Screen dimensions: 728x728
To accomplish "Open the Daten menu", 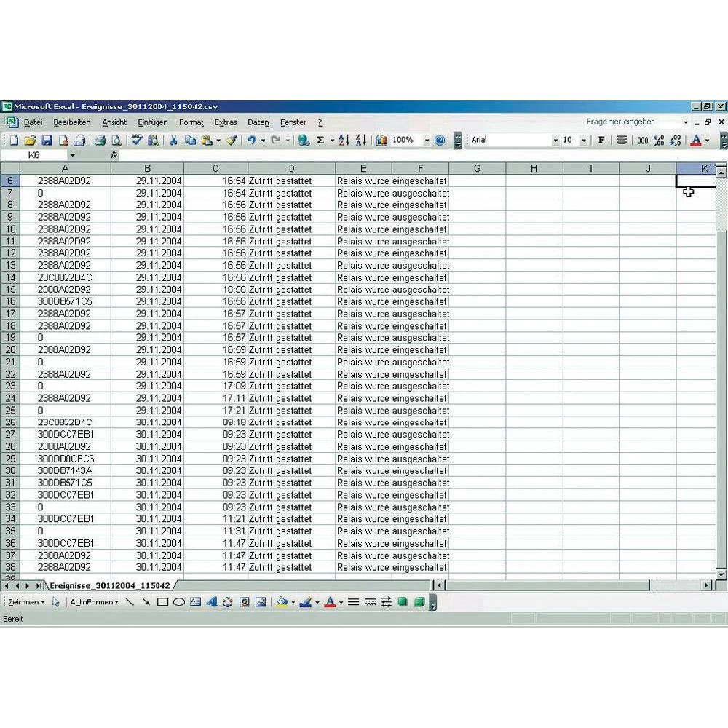I will [x=258, y=122].
